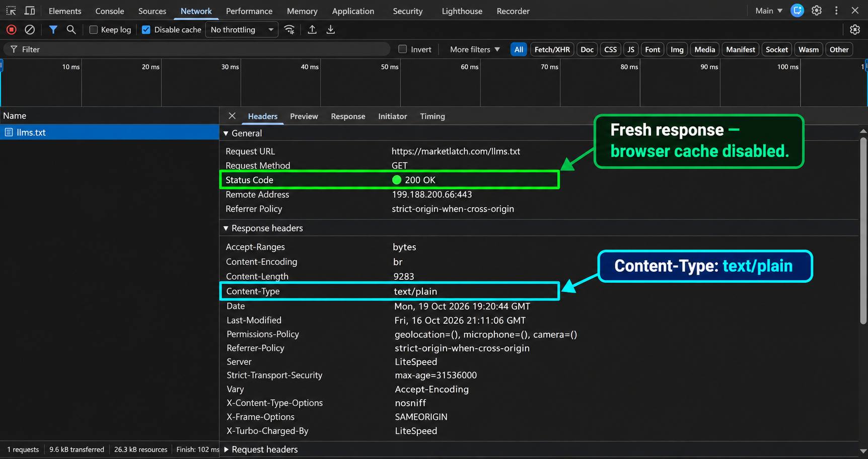Uncheck the Disable cache checkbox
This screenshot has width=868, height=459.
146,30
